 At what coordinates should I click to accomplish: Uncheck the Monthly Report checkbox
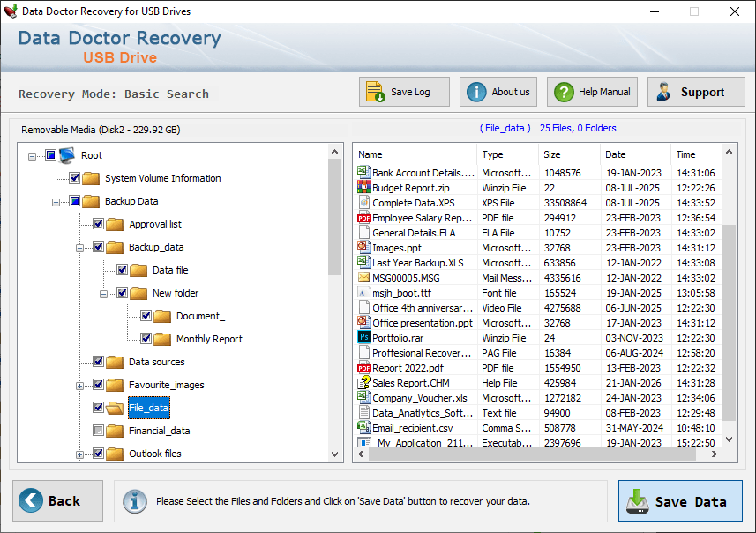coord(146,339)
